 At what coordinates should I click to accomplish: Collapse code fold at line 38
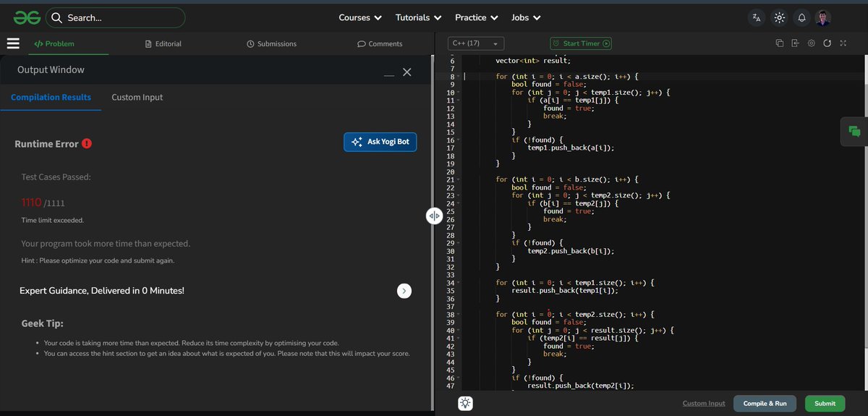(459, 315)
